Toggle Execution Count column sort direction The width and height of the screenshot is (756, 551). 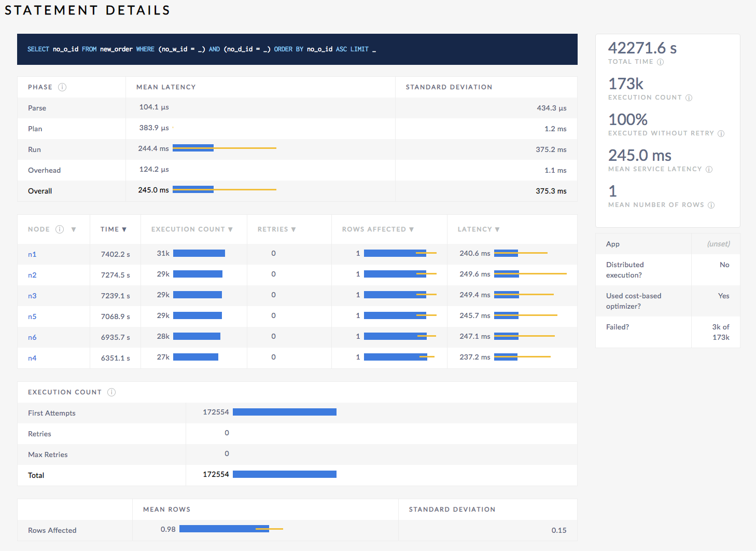(231, 229)
